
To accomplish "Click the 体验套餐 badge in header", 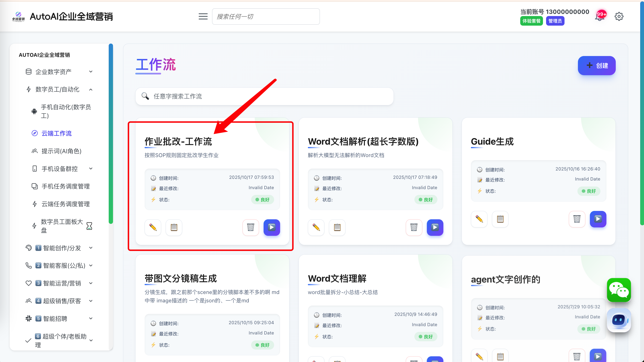I will (x=531, y=21).
